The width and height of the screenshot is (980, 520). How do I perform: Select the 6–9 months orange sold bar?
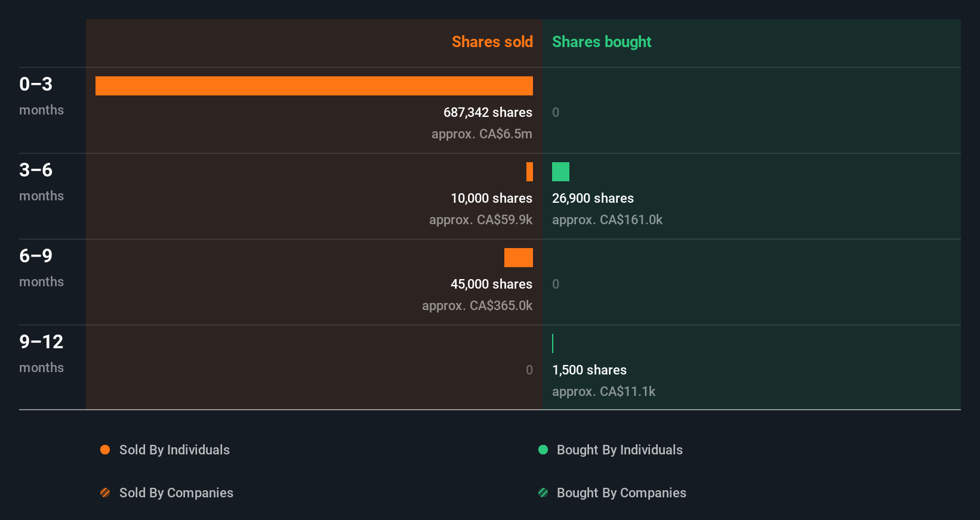click(x=519, y=258)
